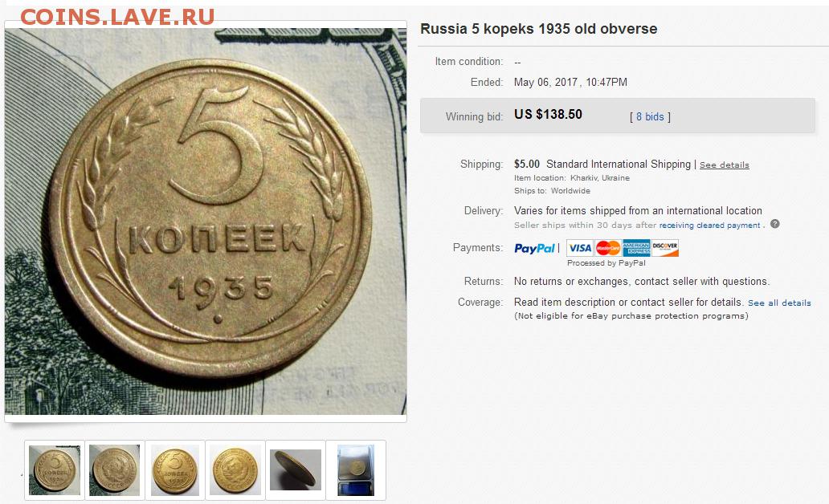This screenshot has width=829, height=504.
Task: Click the PayPal logo
Action: point(534,248)
